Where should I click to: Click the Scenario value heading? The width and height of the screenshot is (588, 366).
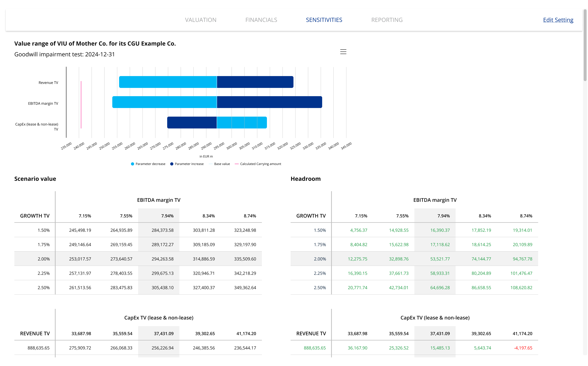pyautogui.click(x=35, y=179)
